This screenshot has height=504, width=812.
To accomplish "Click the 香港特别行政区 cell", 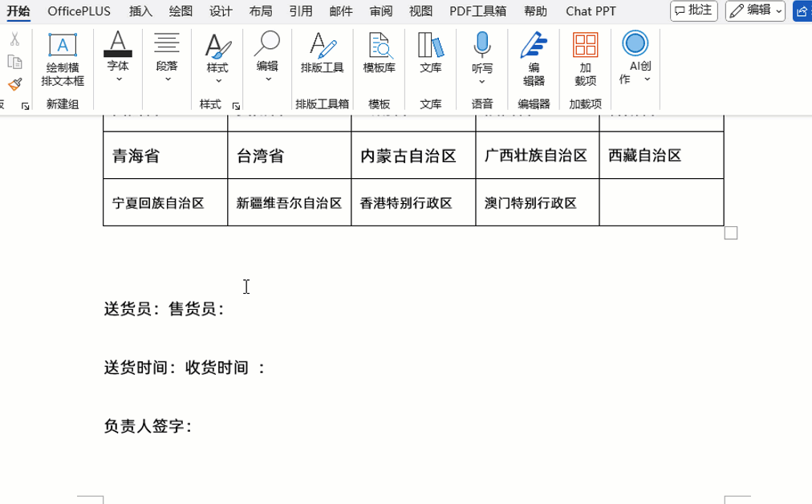I will [x=413, y=202].
